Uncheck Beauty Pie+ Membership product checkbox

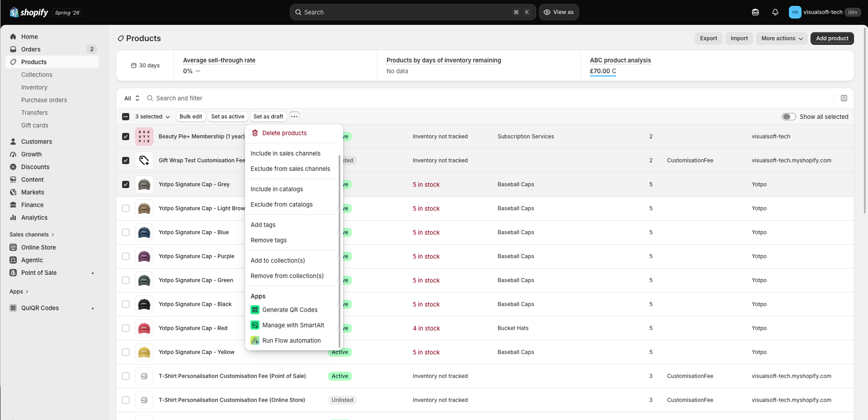pos(126,137)
